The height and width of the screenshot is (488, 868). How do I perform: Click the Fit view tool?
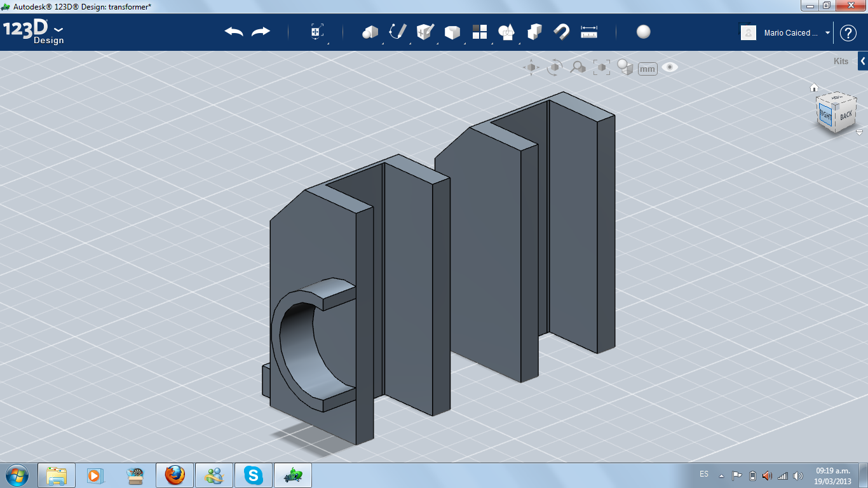click(x=601, y=67)
